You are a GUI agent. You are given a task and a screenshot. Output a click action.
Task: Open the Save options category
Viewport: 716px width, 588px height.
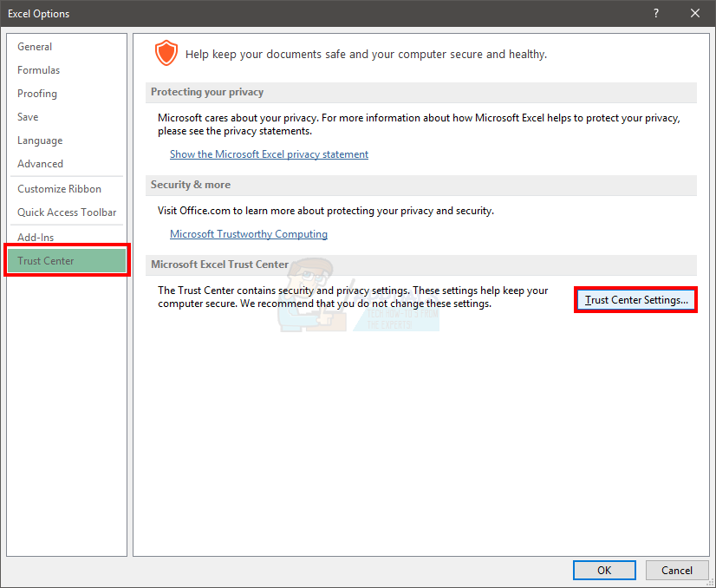click(x=28, y=117)
